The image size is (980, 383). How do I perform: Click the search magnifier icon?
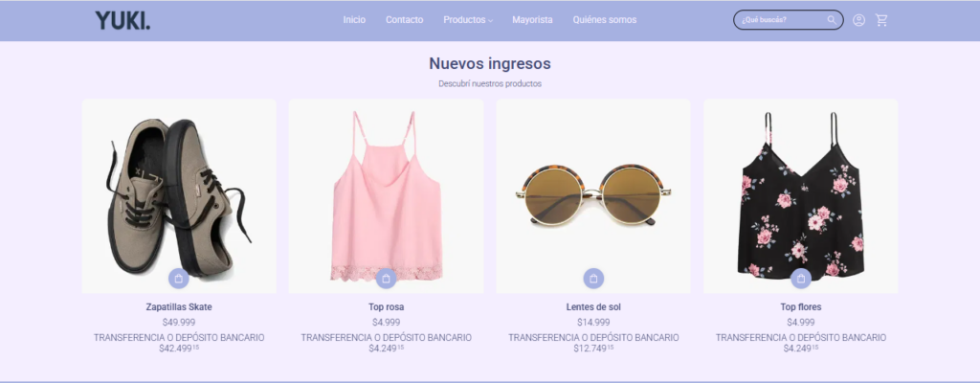[x=832, y=20]
